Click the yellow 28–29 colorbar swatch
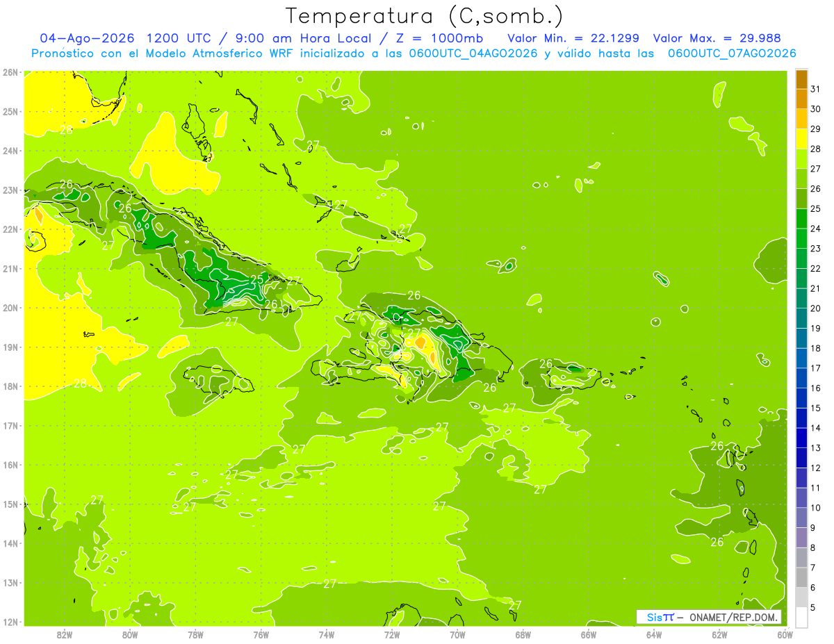Viewport: 834px width, 644px height. [801, 139]
